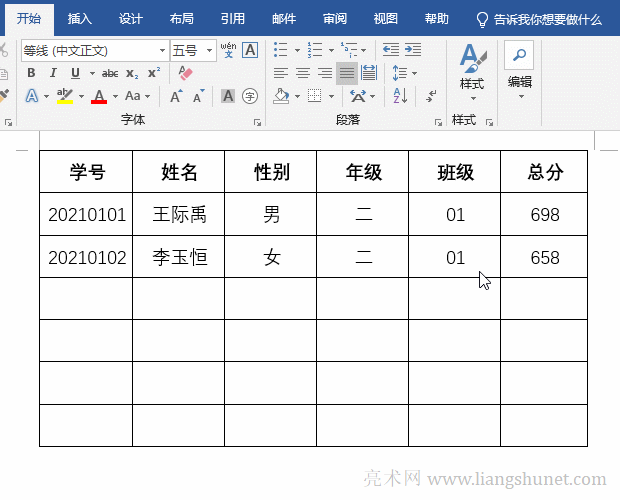Sort with the A-Z sort icon
The image size is (620, 500).
[400, 96]
